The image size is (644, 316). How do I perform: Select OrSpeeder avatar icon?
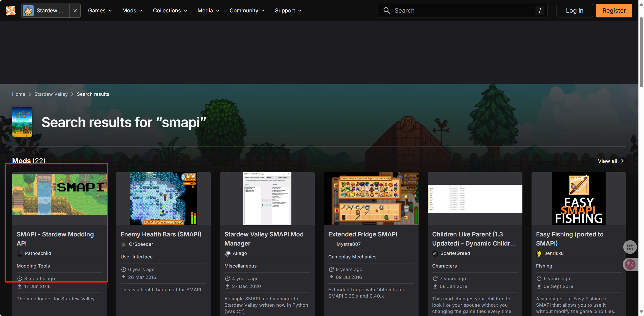point(123,244)
